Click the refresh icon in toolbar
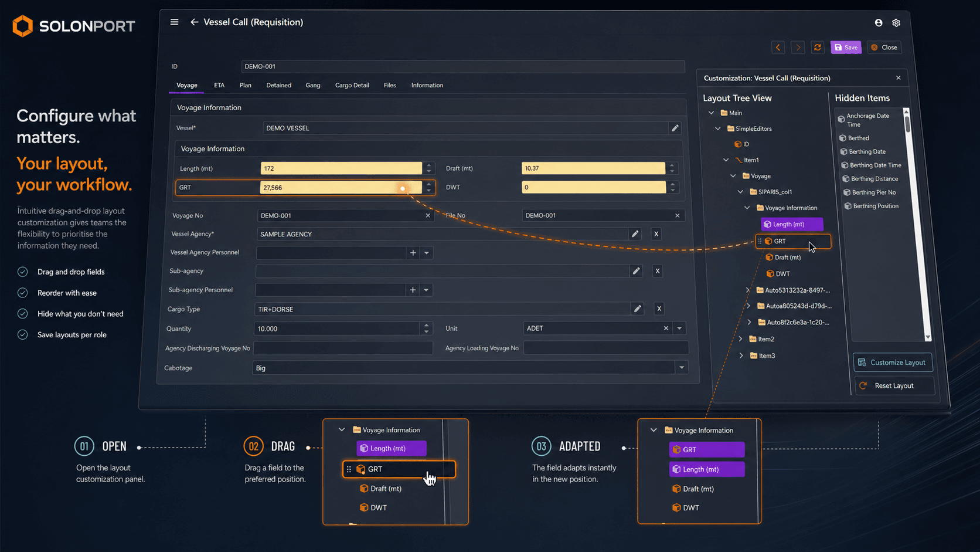The width and height of the screenshot is (980, 552). point(818,48)
